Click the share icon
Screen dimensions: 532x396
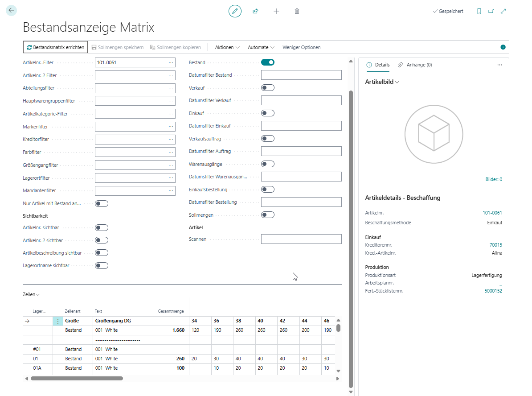pyautogui.click(x=255, y=11)
